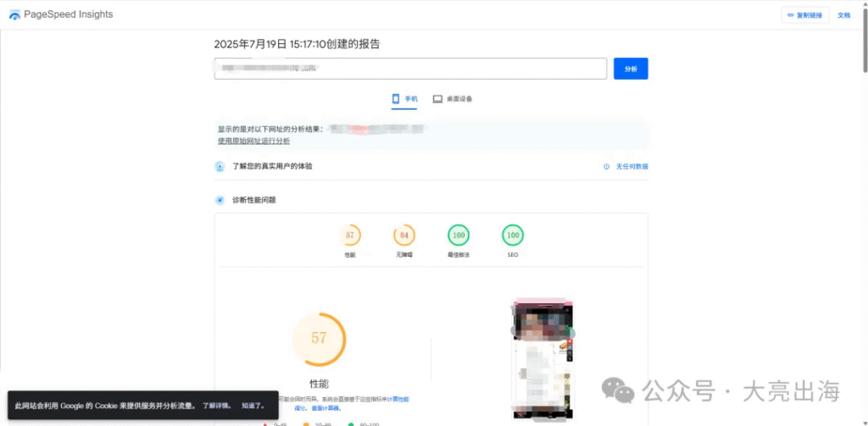The width and height of the screenshot is (868, 426).
Task: Click the 无任何数据 text
Action: click(632, 167)
